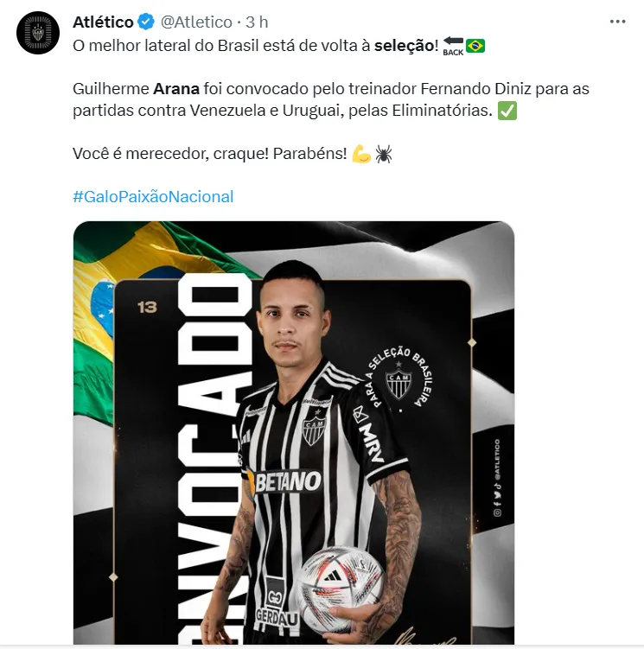Open the Convocado player image
644x649 pixels.
coord(294,433)
